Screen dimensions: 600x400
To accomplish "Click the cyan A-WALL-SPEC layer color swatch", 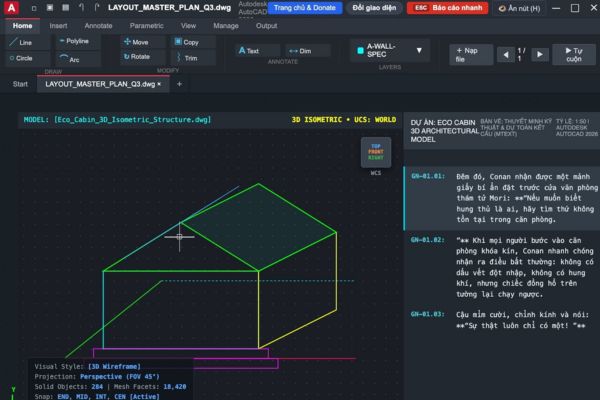I will [x=360, y=50].
